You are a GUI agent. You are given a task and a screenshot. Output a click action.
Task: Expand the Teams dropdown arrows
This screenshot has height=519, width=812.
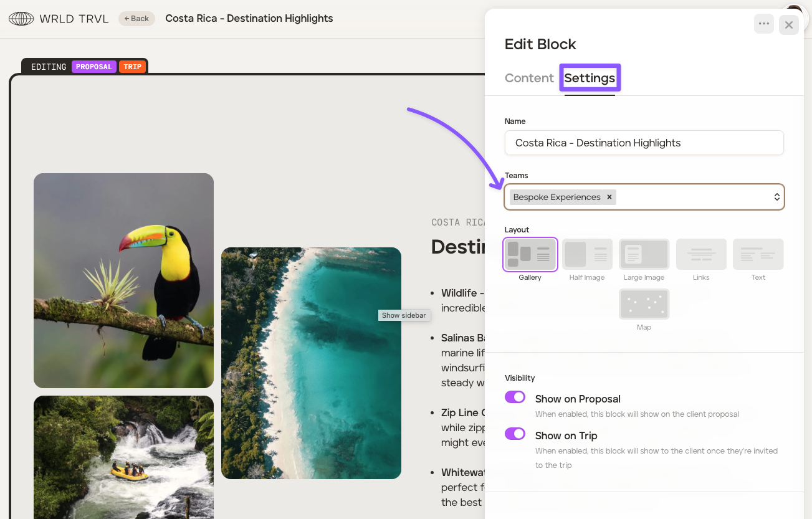[x=776, y=197]
